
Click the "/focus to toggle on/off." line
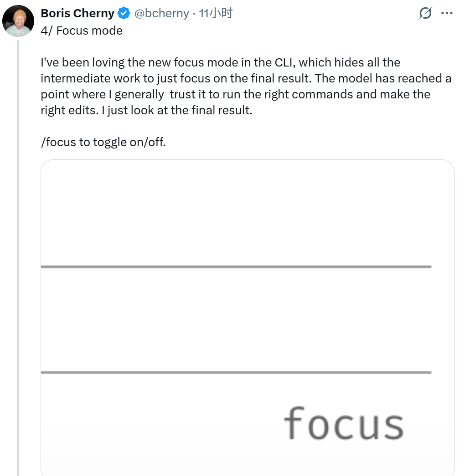(x=103, y=142)
